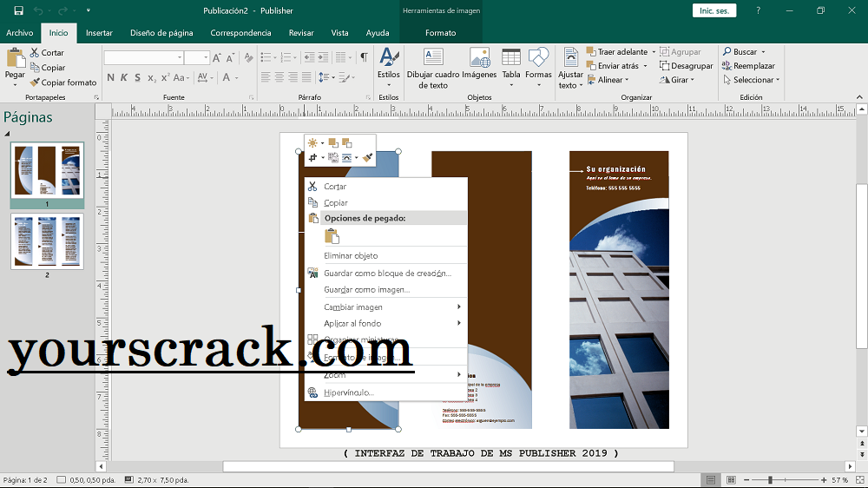Screen dimensions: 868x488
Task: Choose Guardar como imagen menu entry
Action: coord(386,290)
